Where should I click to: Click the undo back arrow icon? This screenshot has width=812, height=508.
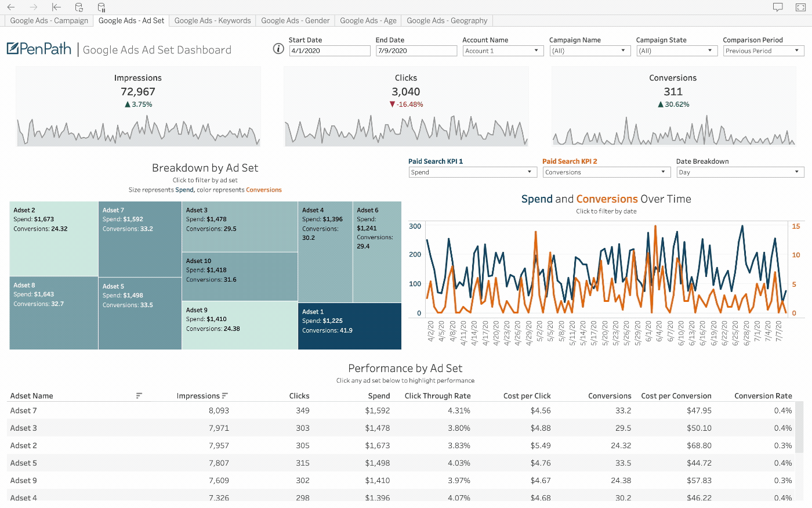(11, 7)
